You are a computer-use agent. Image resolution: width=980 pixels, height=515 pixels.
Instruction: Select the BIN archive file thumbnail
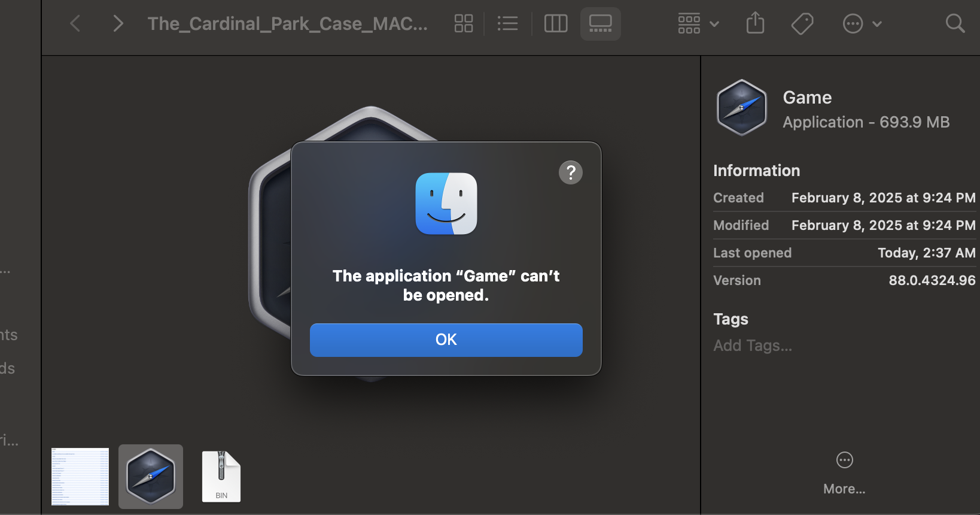tap(221, 477)
